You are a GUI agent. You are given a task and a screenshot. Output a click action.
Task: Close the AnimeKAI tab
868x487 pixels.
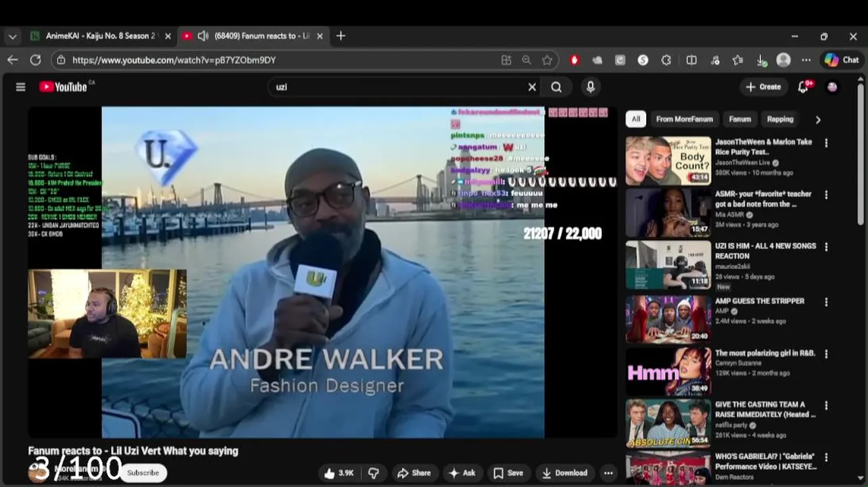tap(168, 37)
